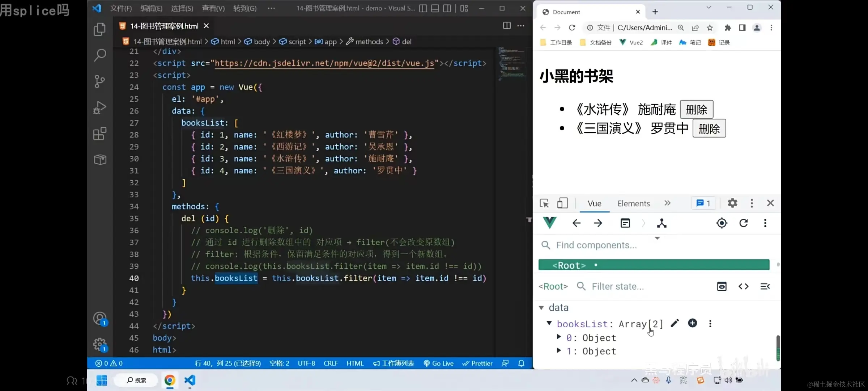
Task: Toggle the VS Code primary sidebar layout
Action: point(423,8)
